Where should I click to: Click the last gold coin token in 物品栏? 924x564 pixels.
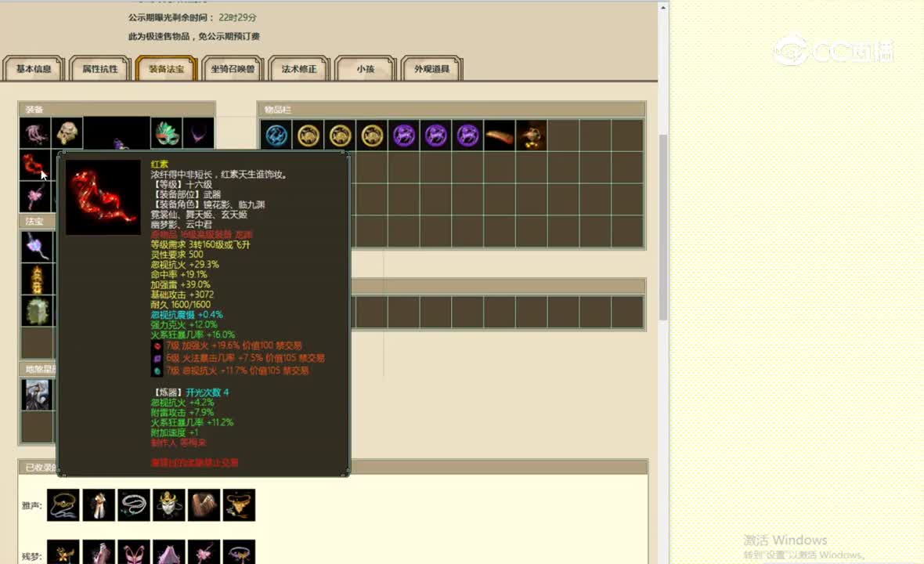tap(372, 136)
